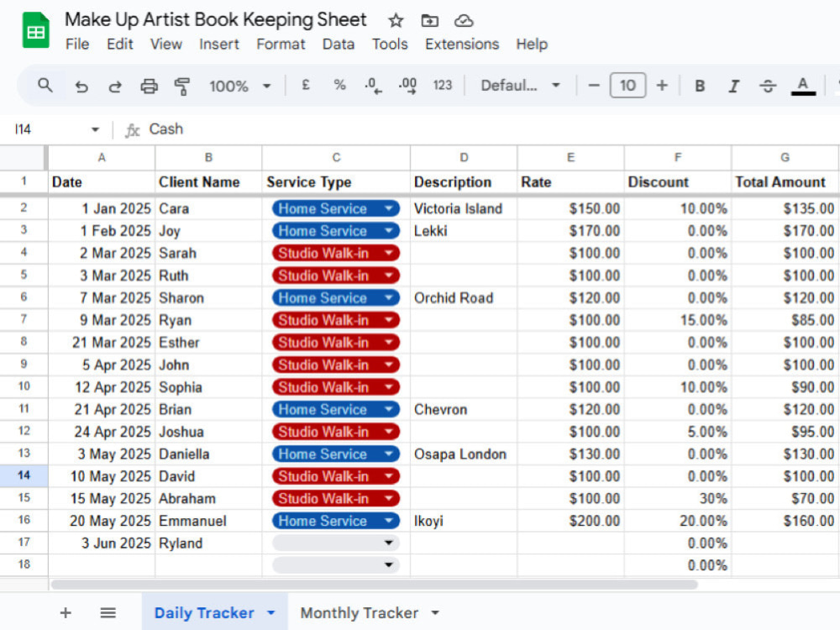Open the File menu
This screenshot has width=840, height=630.
point(77,44)
